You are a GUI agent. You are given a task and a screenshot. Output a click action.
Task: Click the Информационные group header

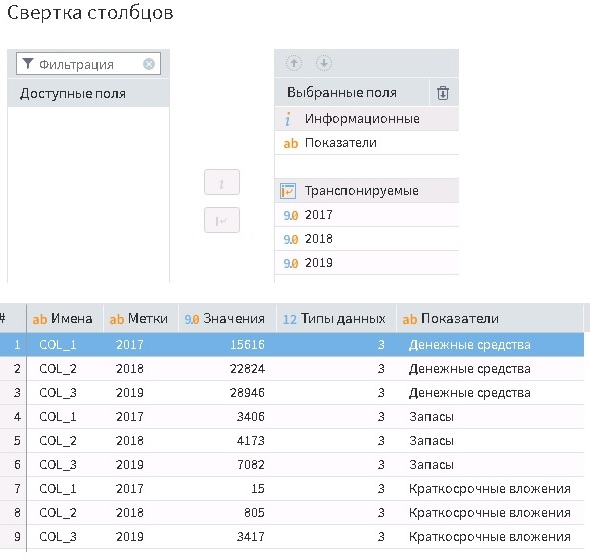(x=366, y=119)
